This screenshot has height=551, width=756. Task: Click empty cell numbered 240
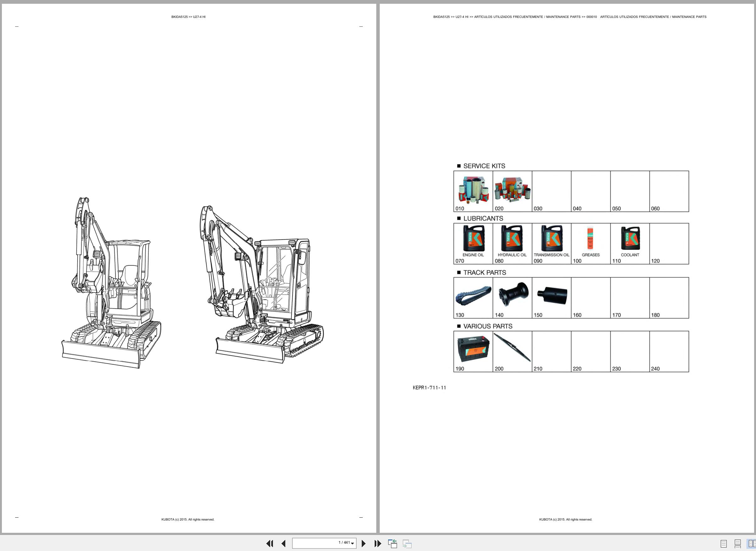[x=669, y=351]
